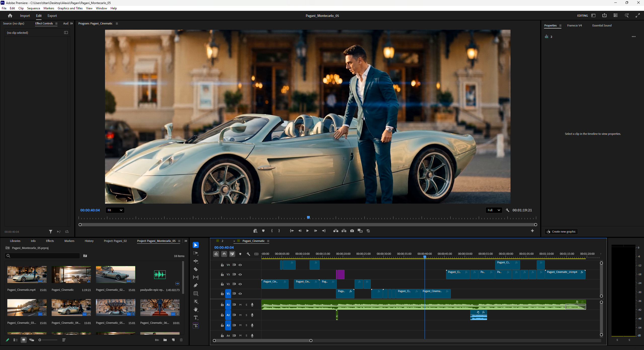This screenshot has width=644, height=350.
Task: Solo audio track A2
Action: (246, 315)
